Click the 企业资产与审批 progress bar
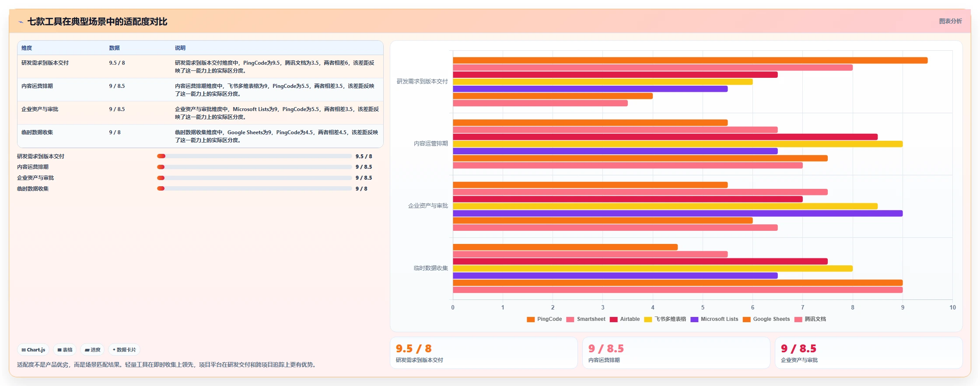This screenshot has width=980, height=386. click(x=255, y=178)
